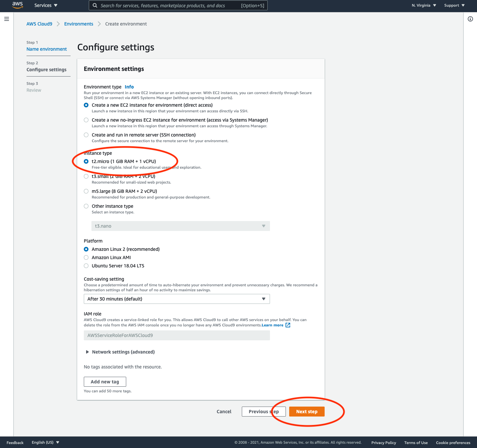
Task: Choose Create and run in remote server option
Action: tap(86, 135)
